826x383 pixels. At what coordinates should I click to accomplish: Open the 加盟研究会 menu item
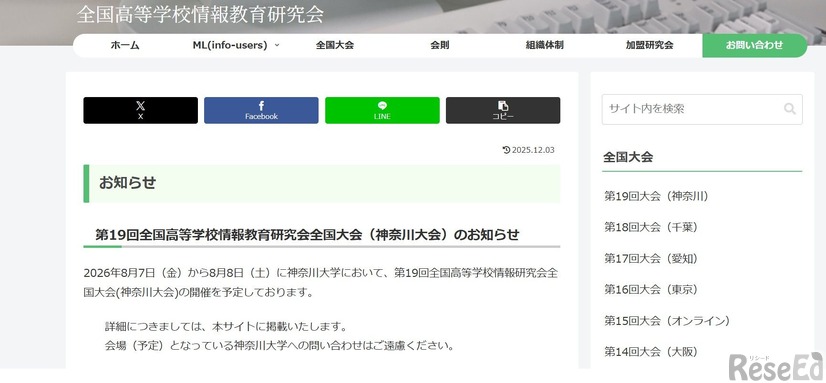pos(650,45)
